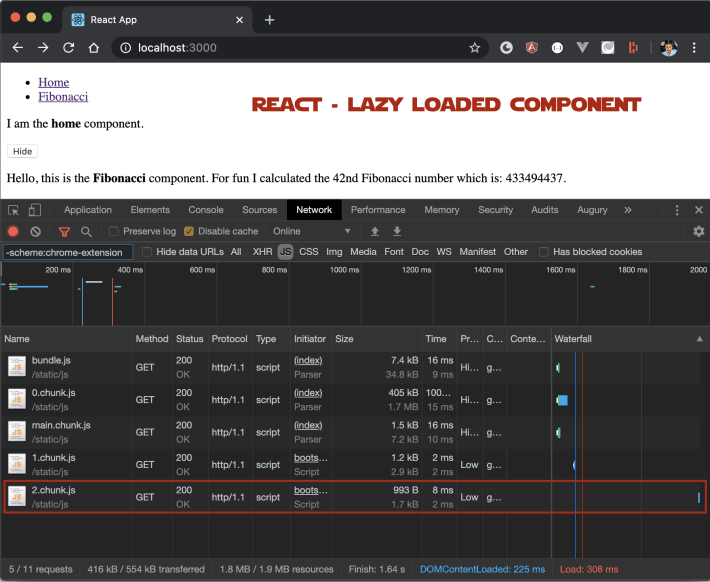Toggle the device toolbar icon
Viewport: 710px width, 582px height.
point(34,210)
